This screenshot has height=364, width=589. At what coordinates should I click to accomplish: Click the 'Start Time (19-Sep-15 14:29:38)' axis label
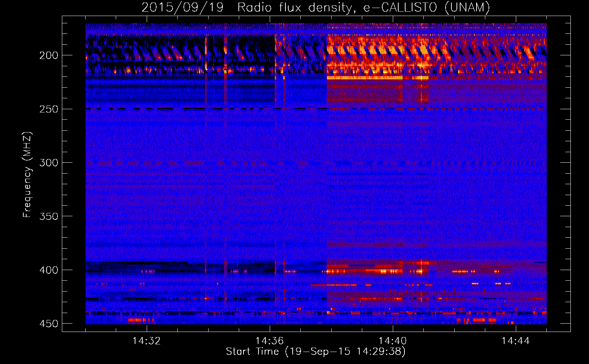pyautogui.click(x=316, y=352)
